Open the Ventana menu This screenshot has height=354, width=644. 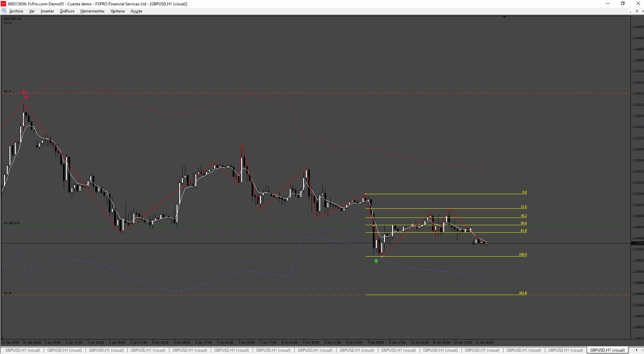117,11
